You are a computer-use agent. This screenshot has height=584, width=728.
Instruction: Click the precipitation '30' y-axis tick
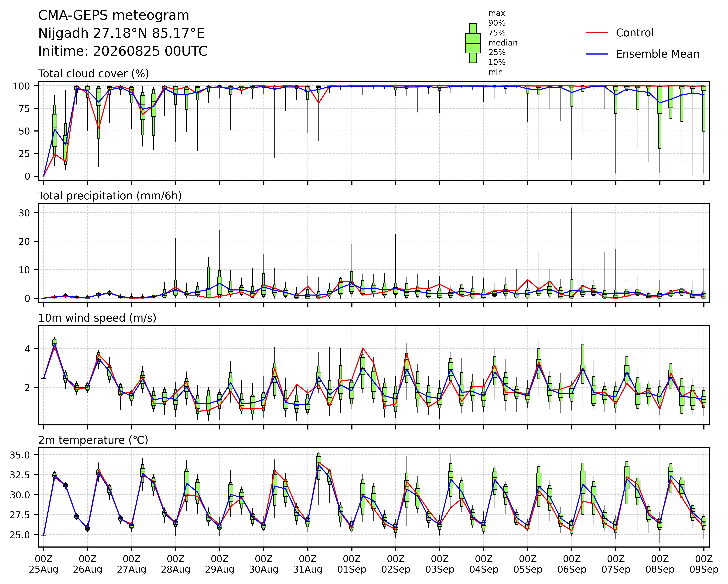(x=24, y=213)
